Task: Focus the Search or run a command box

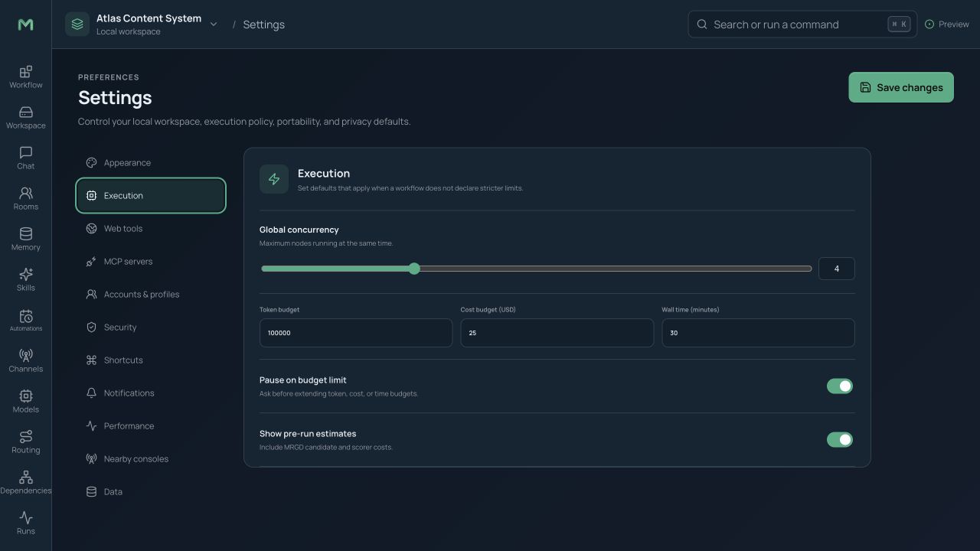Action: (802, 24)
